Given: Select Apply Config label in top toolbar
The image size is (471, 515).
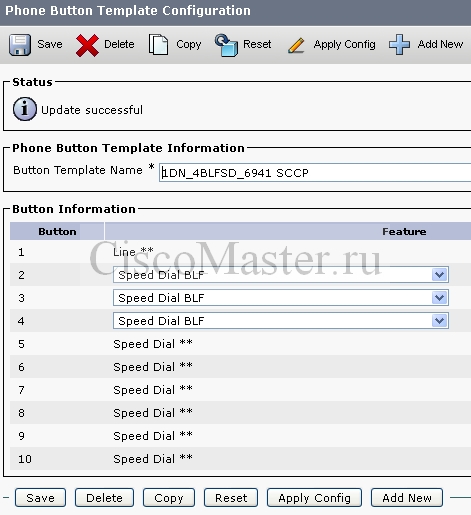Looking at the screenshot, I should pos(344,45).
